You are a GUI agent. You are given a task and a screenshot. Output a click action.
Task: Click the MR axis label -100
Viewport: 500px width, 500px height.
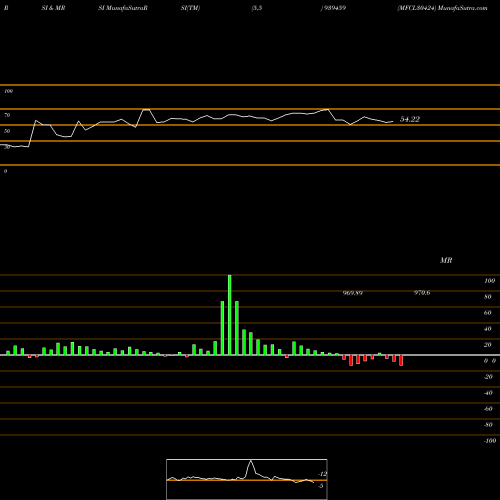pyautogui.click(x=490, y=441)
